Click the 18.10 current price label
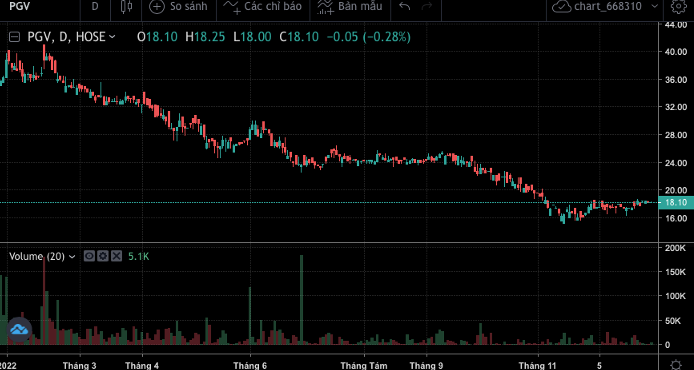694x370 pixels. coord(675,203)
